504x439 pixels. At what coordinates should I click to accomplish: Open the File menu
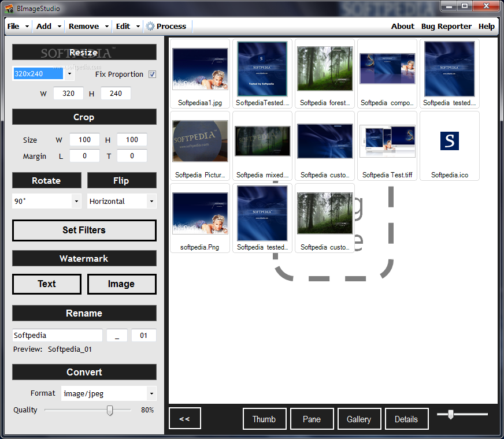(x=13, y=27)
